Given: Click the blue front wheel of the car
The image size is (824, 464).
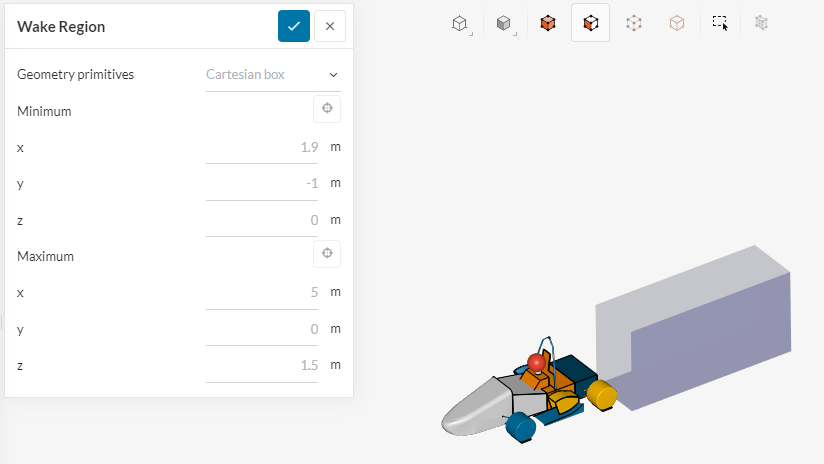Looking at the screenshot, I should [521, 427].
